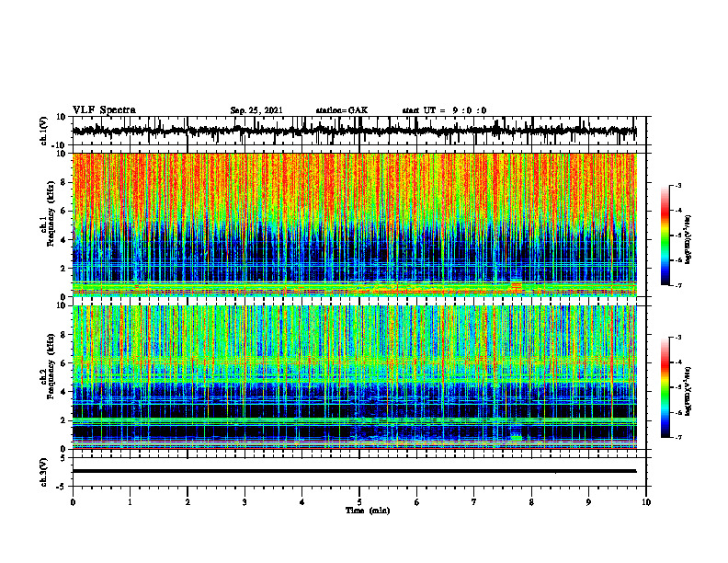Click the "station=GAK" header label
This screenshot has height=563, width=728.
click(342, 110)
